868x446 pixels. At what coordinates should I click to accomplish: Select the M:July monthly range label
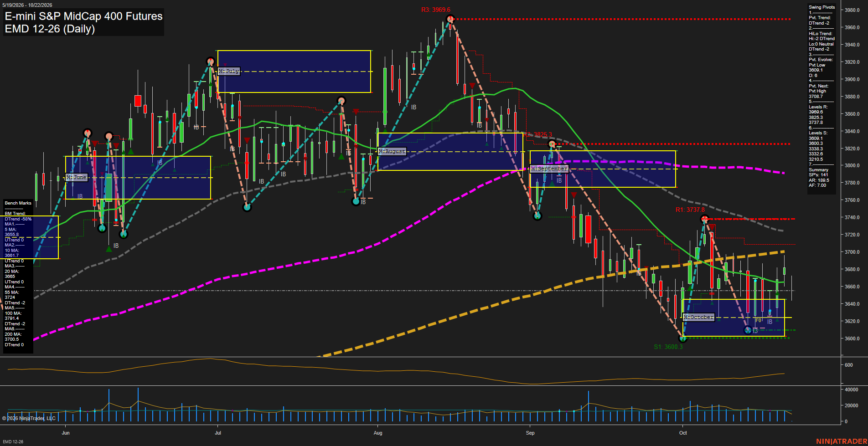click(x=229, y=71)
